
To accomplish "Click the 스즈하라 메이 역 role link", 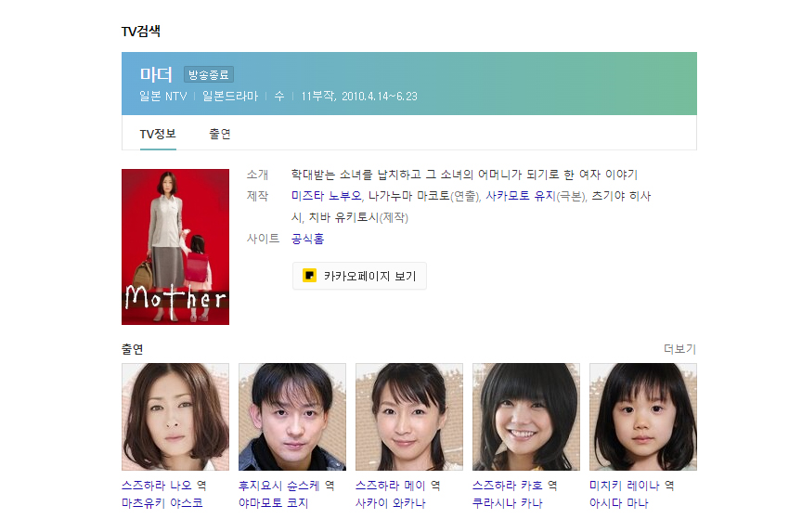I will 397,486.
